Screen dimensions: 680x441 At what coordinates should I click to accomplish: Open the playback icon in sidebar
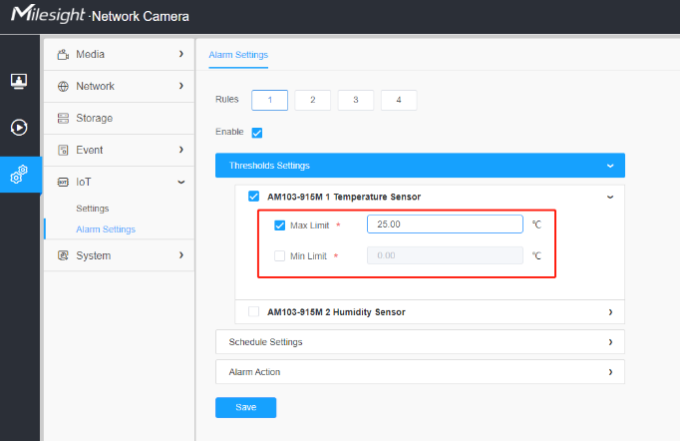19,127
